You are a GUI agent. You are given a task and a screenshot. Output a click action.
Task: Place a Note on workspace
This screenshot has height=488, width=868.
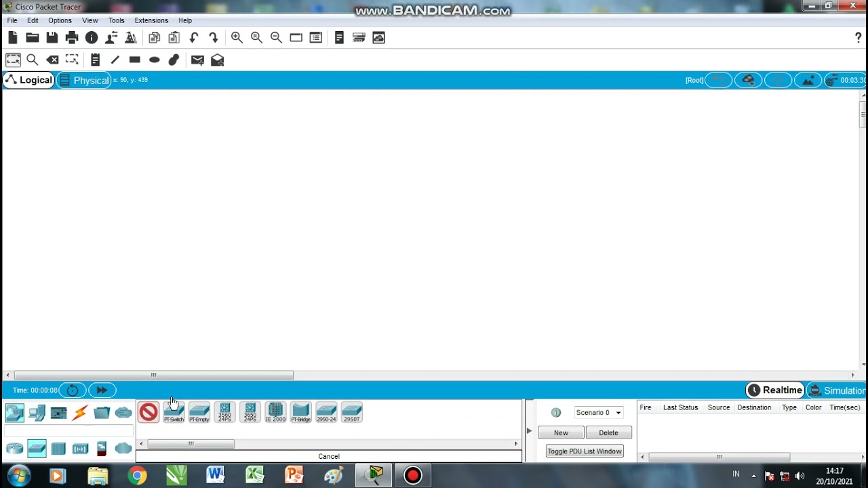coord(95,60)
